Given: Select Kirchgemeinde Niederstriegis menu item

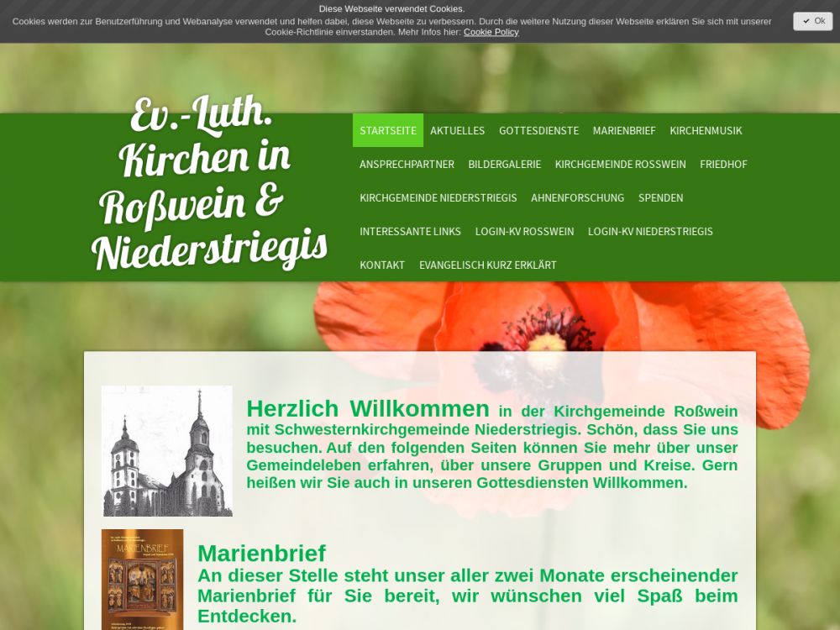Looking at the screenshot, I should point(438,197).
